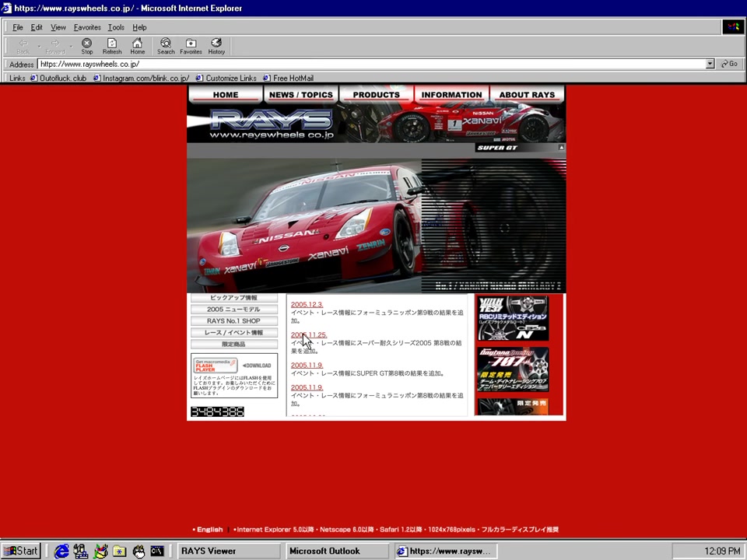747x560 pixels.
Task: Click the quick launch icon right of Internet Explorer
Action: point(80,551)
